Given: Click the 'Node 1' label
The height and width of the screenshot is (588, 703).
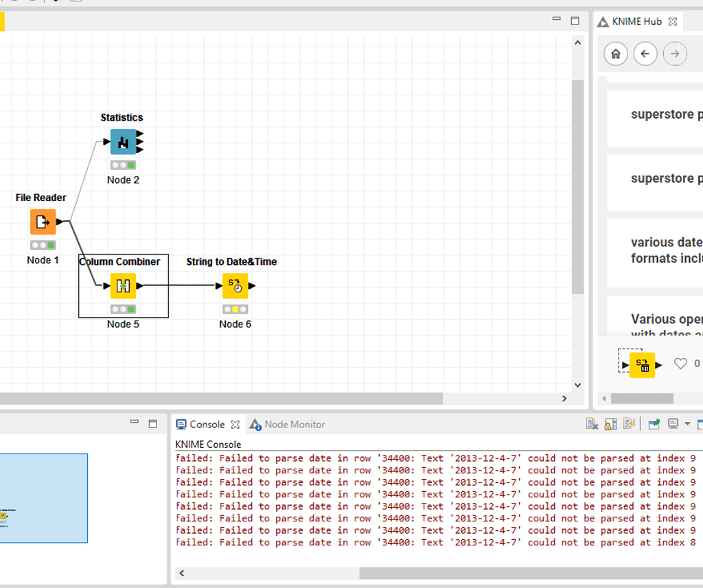Looking at the screenshot, I should click(43, 260).
